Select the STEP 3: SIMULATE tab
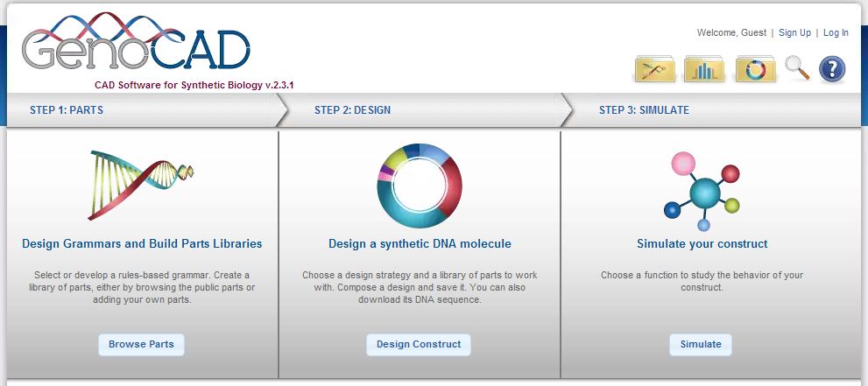This screenshot has height=386, width=868. pos(644,110)
